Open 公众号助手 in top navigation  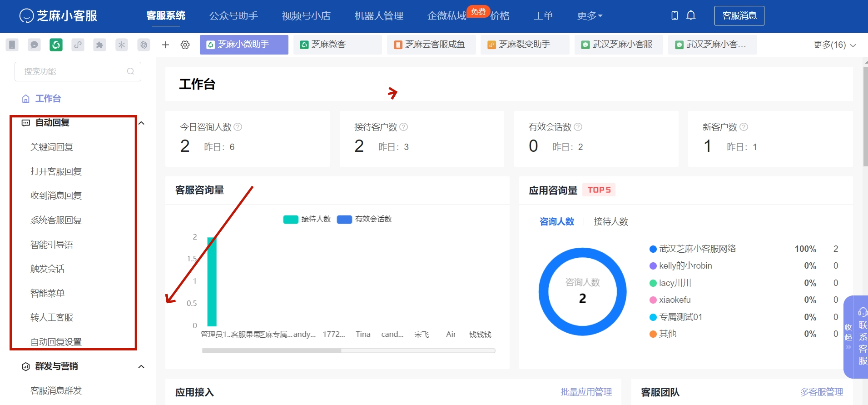click(233, 15)
